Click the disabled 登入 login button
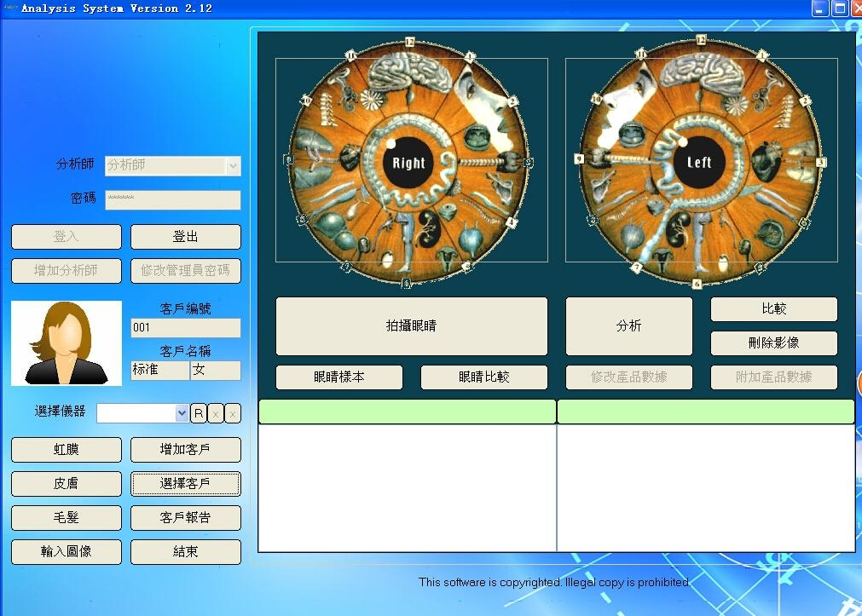The height and width of the screenshot is (616, 862). [66, 237]
